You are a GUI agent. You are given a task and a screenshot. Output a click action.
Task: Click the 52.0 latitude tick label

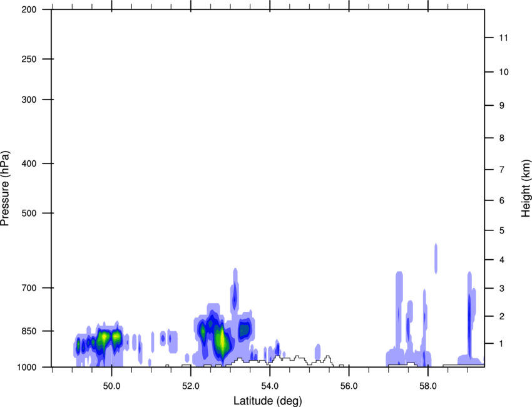[191, 386]
